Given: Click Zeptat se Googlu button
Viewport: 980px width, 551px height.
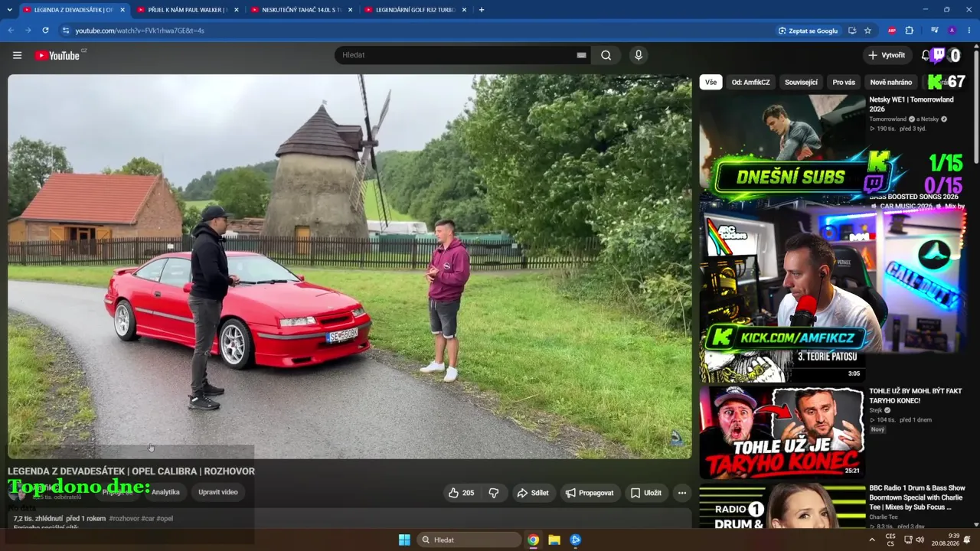Looking at the screenshot, I should pos(808,31).
